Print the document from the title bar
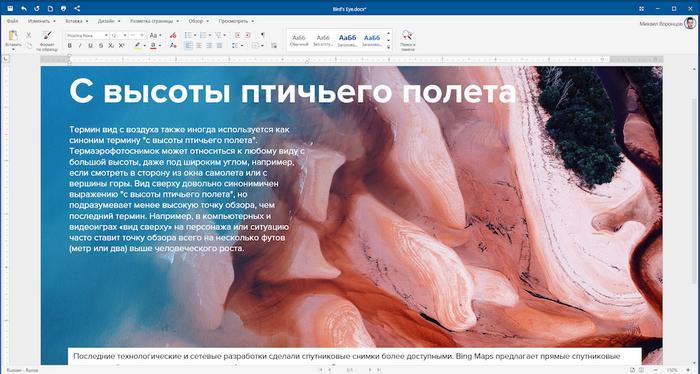Image resolution: width=700 pixels, height=374 pixels. coord(63,8)
